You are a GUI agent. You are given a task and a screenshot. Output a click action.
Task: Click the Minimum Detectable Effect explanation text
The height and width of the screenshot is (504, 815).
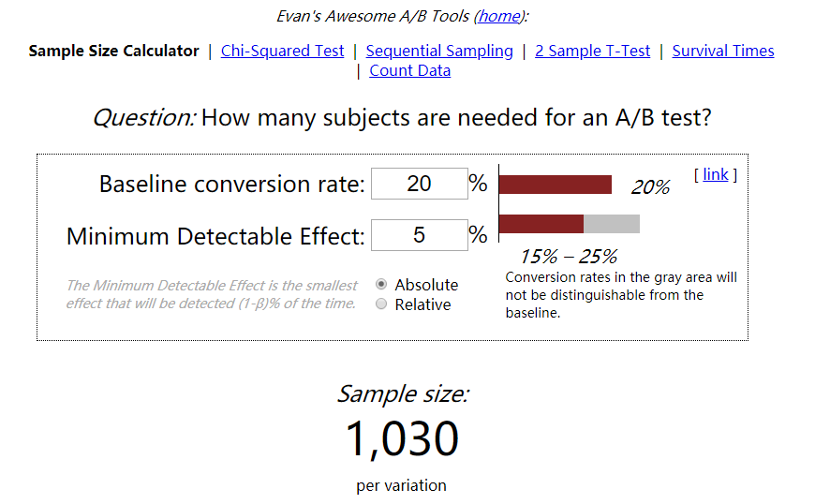click(211, 294)
